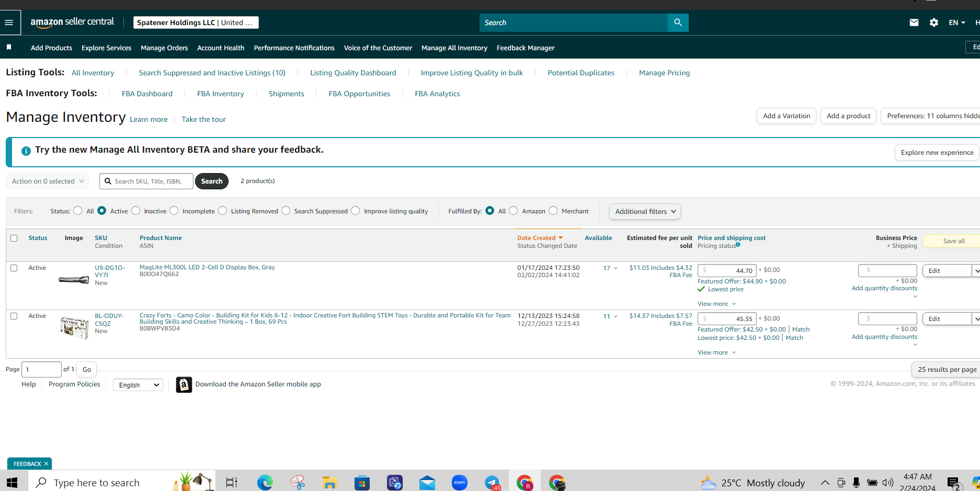
Task: Open the volume speaker tray icon
Action: pos(887,482)
